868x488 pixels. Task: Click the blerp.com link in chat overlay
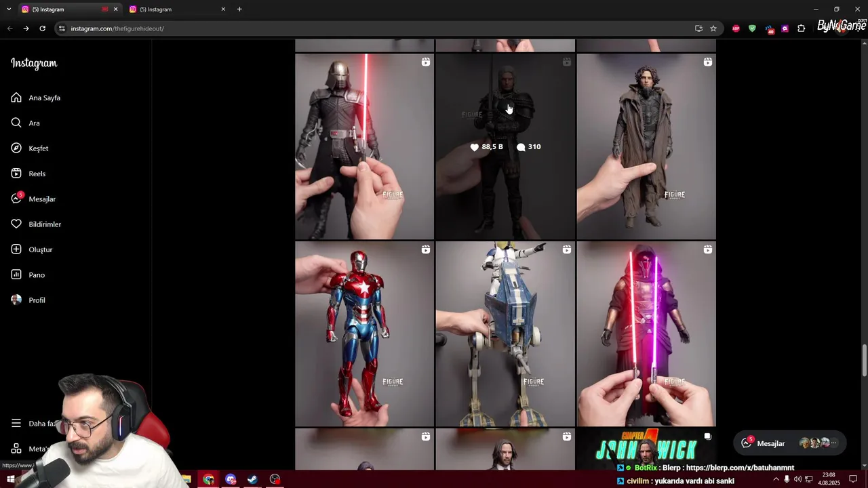pyautogui.click(x=739, y=468)
